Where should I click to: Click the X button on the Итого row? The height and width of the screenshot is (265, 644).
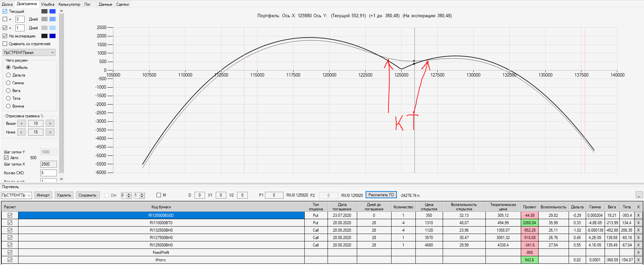638,260
